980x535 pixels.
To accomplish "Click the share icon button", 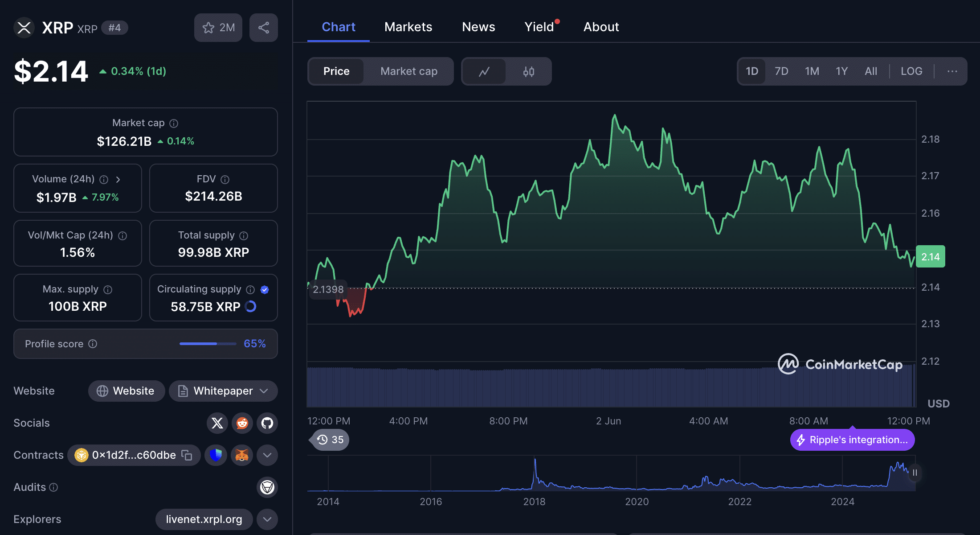I will coord(263,28).
